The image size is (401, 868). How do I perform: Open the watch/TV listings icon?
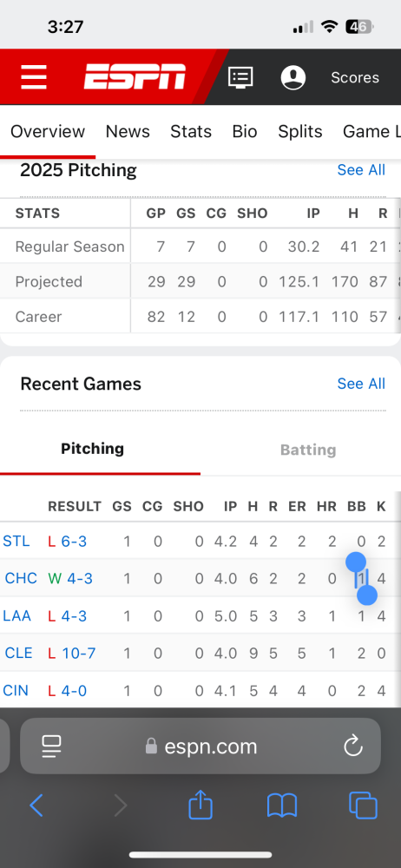(x=240, y=77)
